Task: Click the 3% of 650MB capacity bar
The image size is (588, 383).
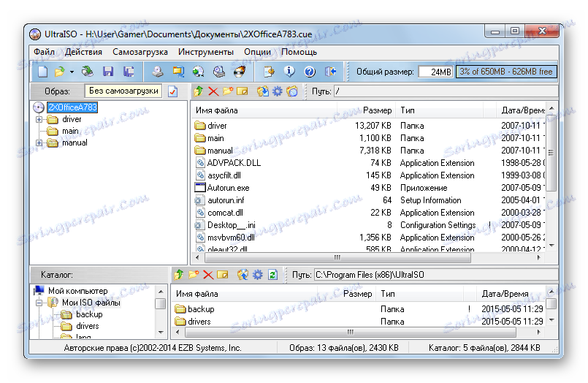Action: click(x=506, y=72)
